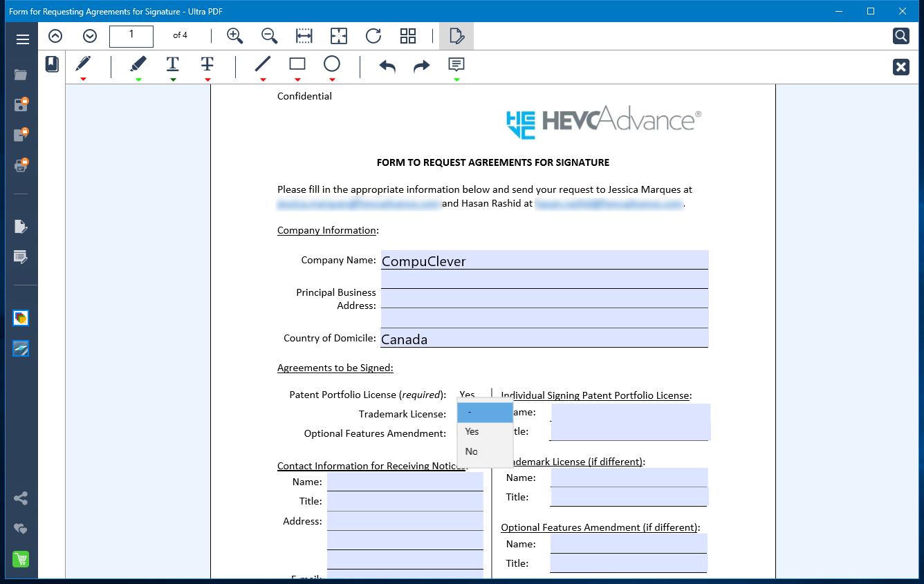The width and height of the screenshot is (924, 584).
Task: Undo the last annotation
Action: pos(387,66)
